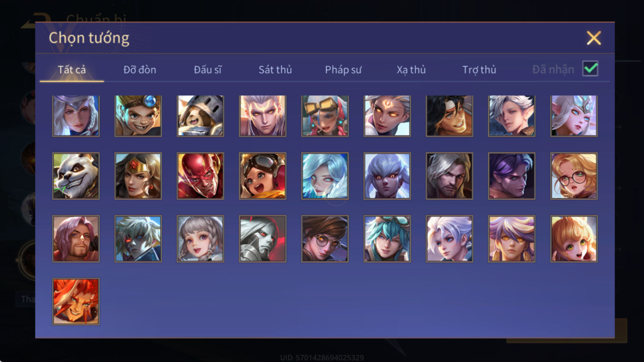
Task: Filter heroes by Sát thủ tab
Action: click(275, 70)
